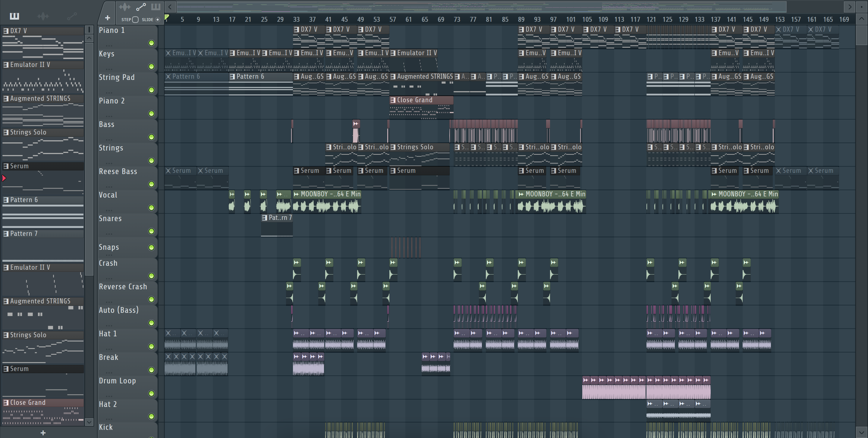Open the Augmented STRINGS clip menu at bar 57

tap(393, 77)
